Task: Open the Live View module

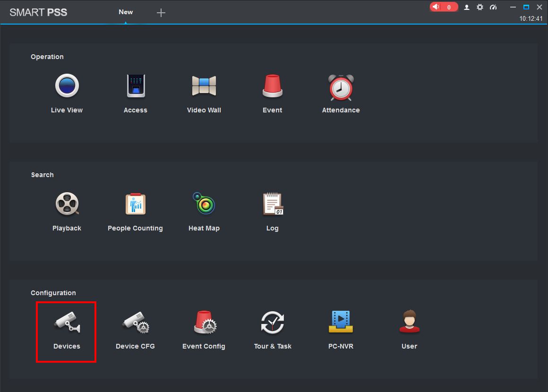Action: [67, 94]
